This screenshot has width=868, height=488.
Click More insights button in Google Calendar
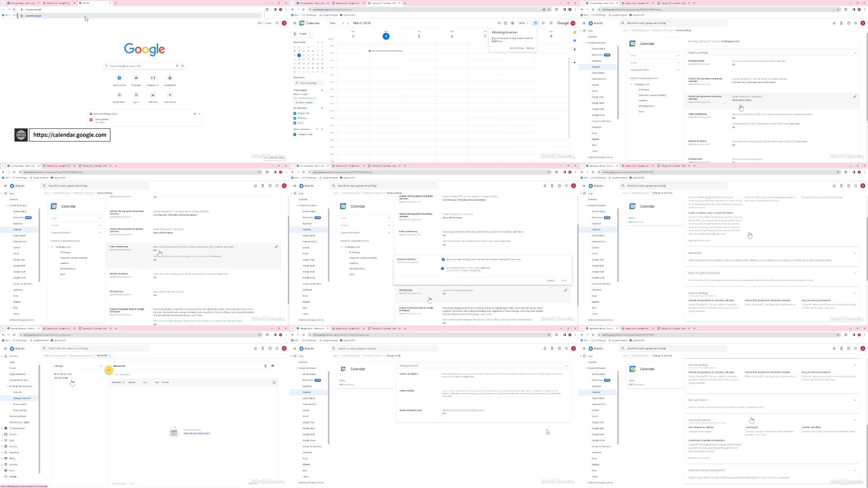pyautogui.click(x=304, y=103)
